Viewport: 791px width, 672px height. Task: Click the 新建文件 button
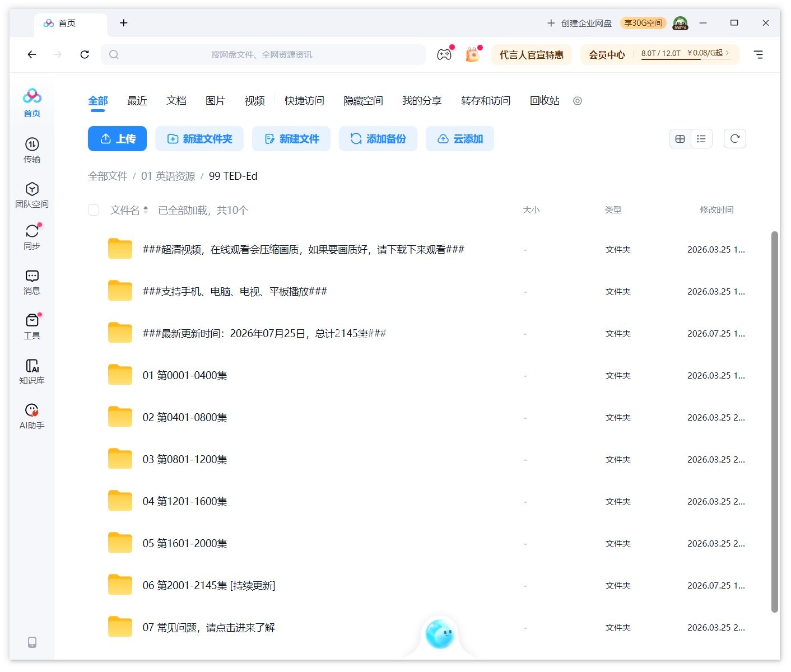point(291,139)
